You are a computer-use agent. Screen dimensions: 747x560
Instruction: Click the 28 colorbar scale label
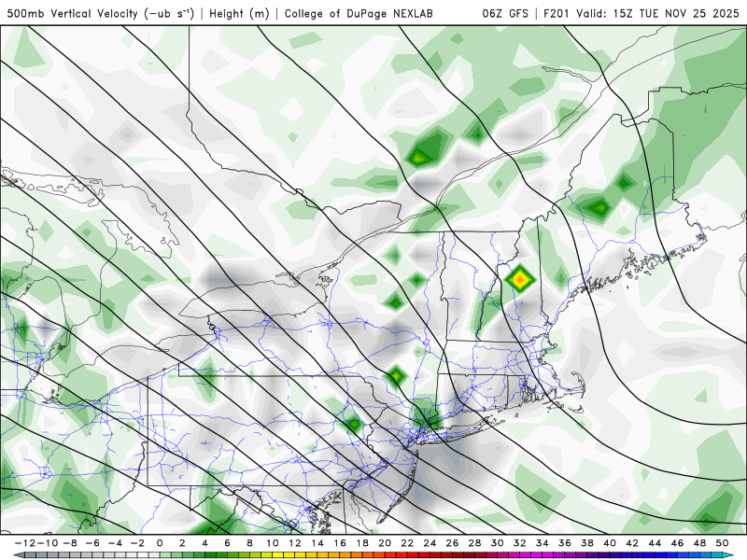click(x=474, y=543)
